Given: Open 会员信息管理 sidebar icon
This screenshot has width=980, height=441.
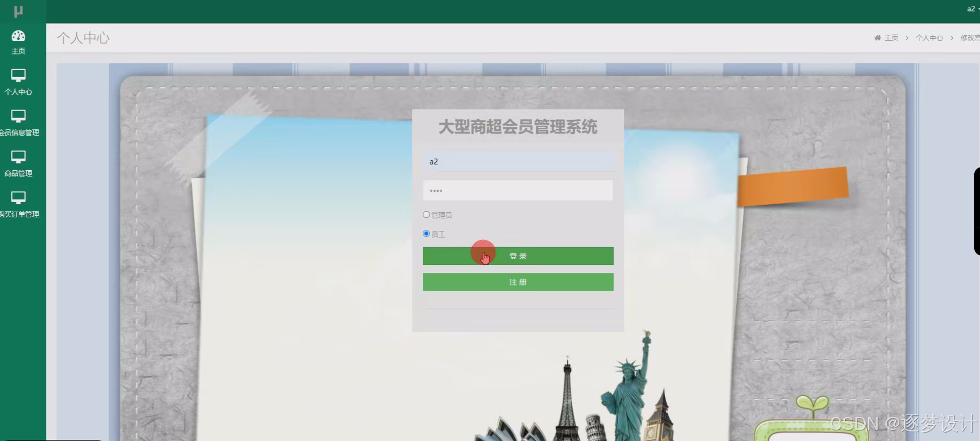Looking at the screenshot, I should tap(18, 116).
